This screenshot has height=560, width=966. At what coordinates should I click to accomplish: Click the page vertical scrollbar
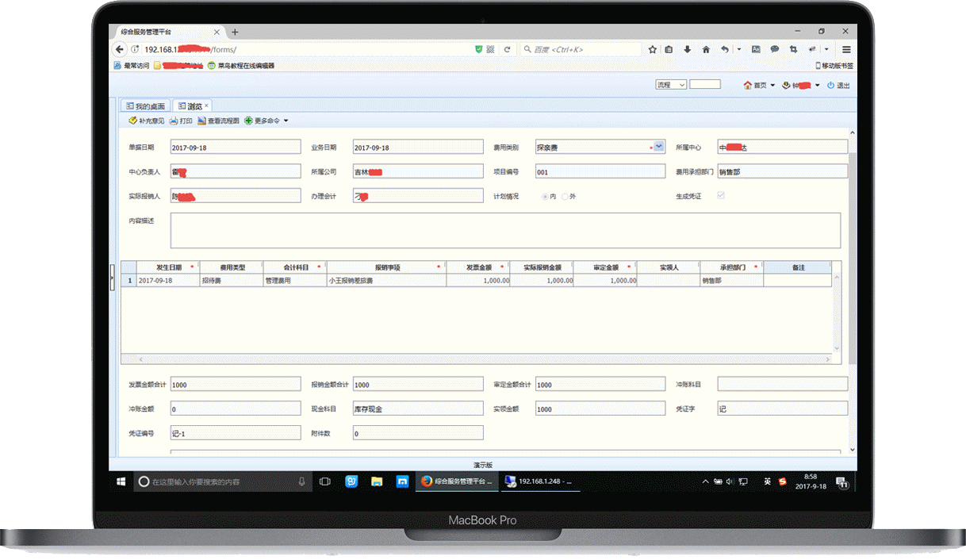pos(853,258)
